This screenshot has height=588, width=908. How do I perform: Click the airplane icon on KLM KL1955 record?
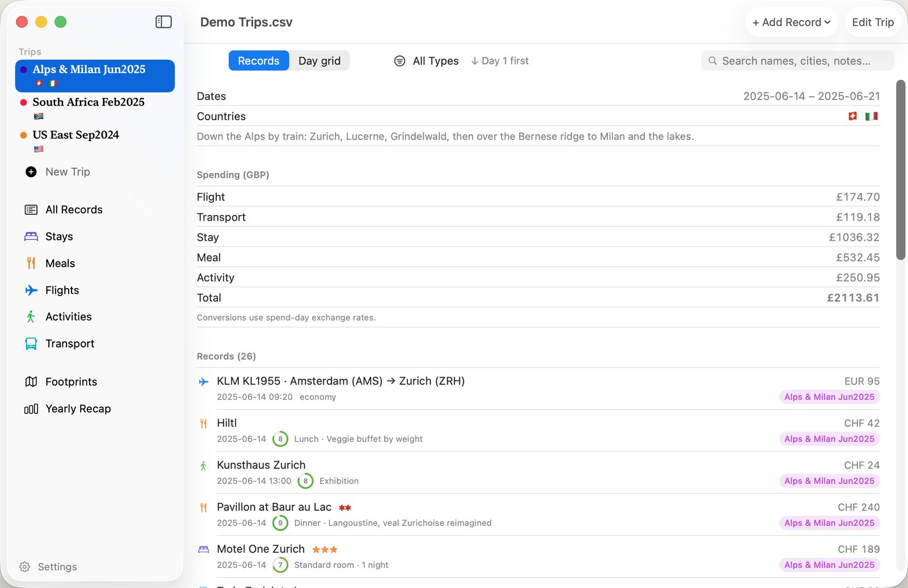204,382
